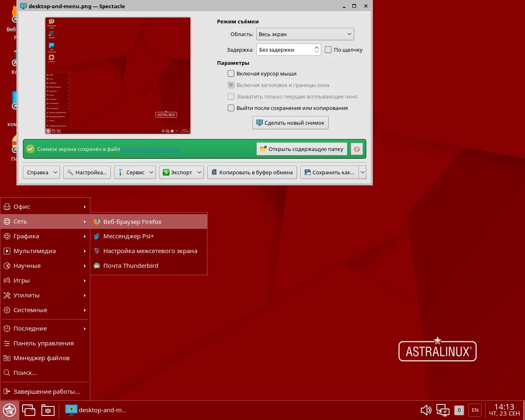525x420 pixels.
Task: Enable Включая курсор мыши checkbox
Action: (x=231, y=73)
